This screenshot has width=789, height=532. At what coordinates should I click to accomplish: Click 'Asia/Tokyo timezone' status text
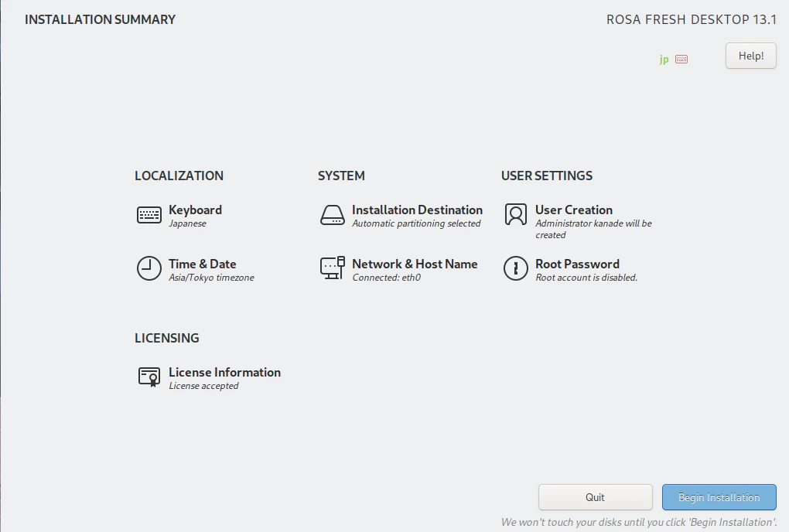tap(211, 278)
